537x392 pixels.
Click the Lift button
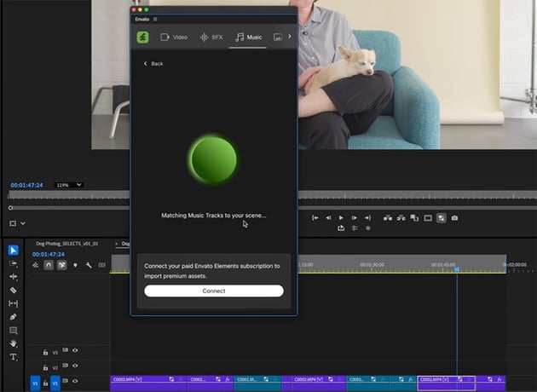388,218
